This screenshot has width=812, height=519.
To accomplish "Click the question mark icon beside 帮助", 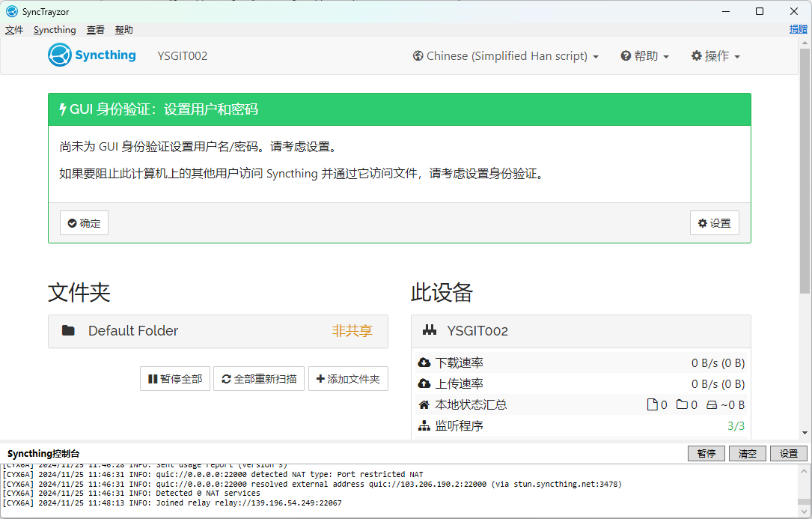I will pos(626,56).
